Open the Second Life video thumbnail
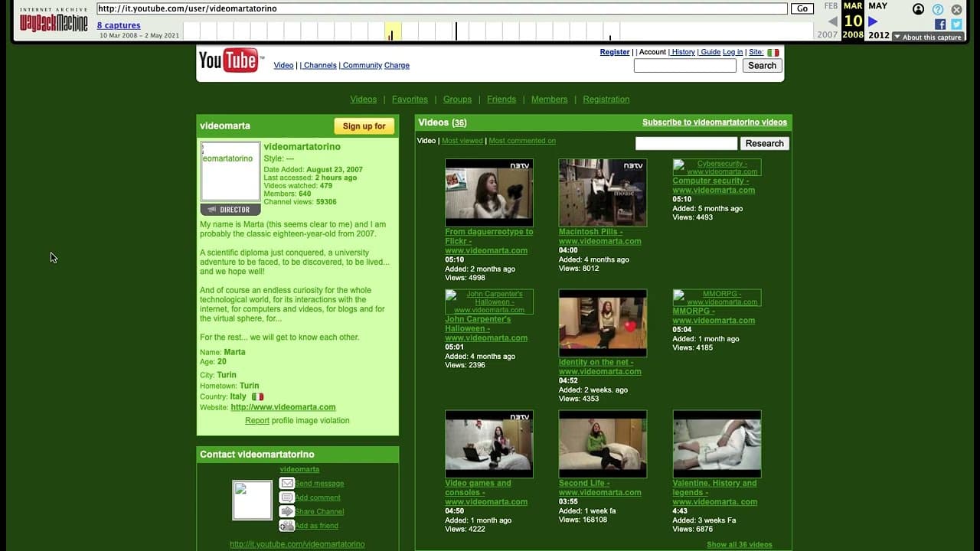980x551 pixels. 603,444
